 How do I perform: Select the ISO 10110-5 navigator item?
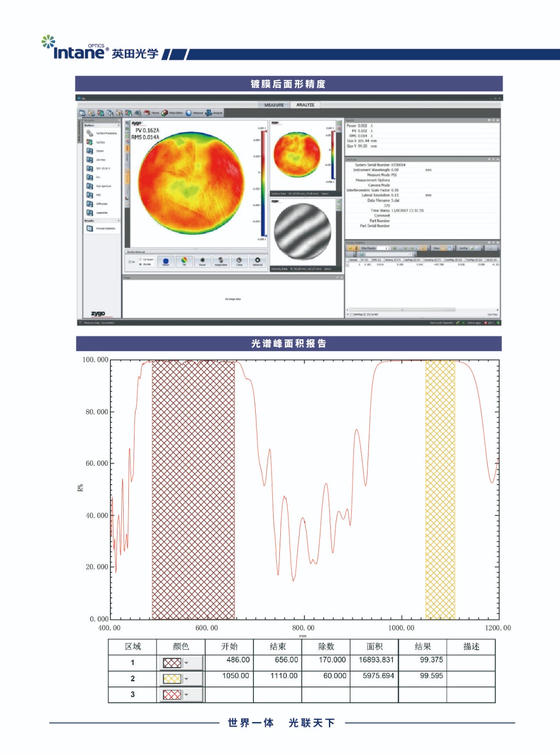coord(98,168)
